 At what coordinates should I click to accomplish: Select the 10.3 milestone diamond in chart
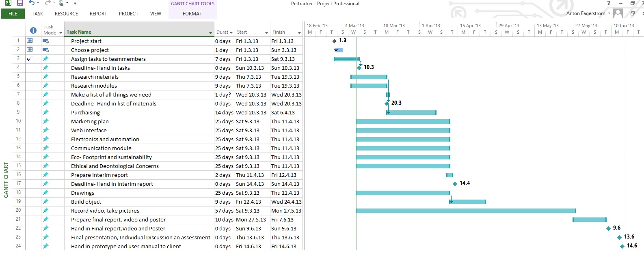(359, 68)
